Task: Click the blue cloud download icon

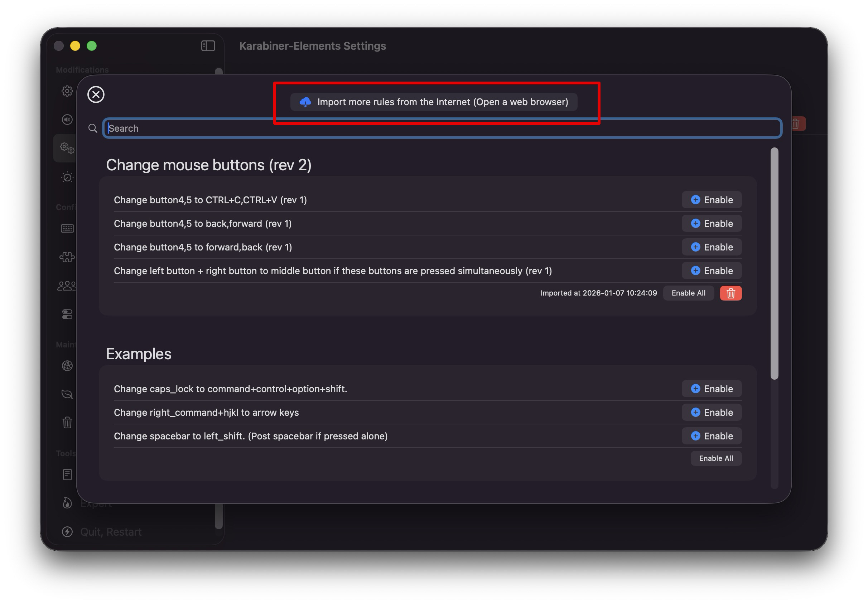Action: click(305, 102)
